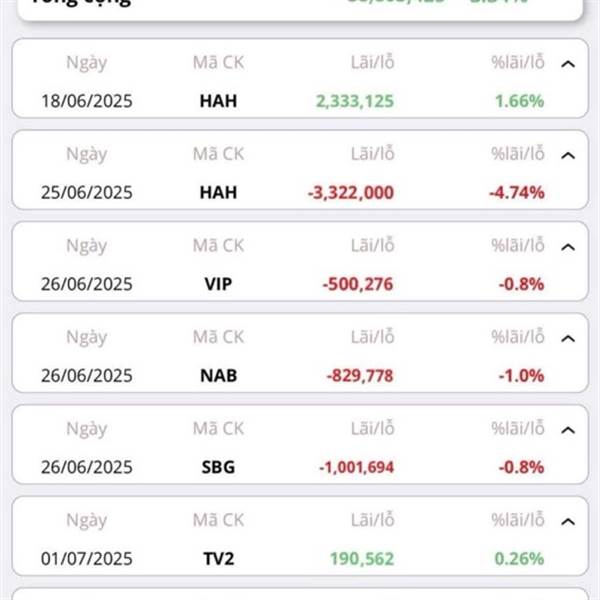Open the TV2 stock code
600x600 pixels.
(218, 558)
